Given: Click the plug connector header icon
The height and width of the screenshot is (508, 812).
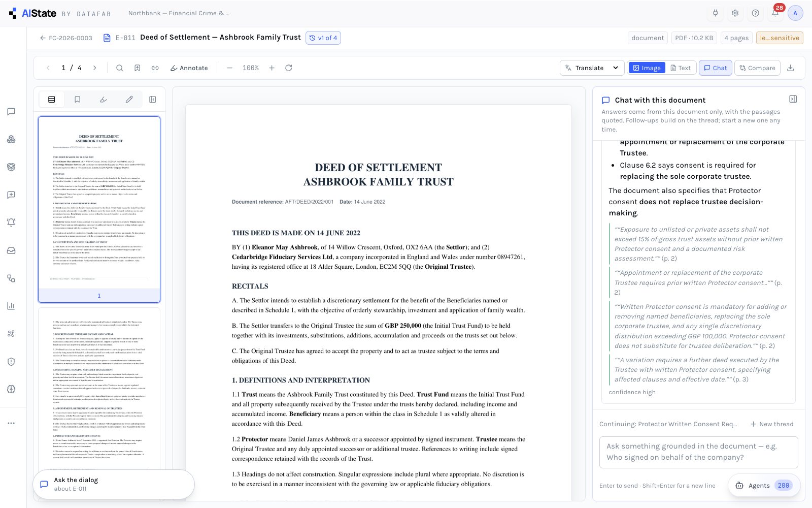Looking at the screenshot, I should (715, 13).
